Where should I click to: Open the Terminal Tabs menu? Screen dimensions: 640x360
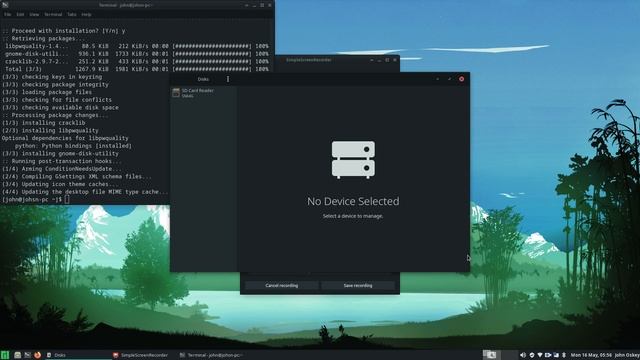click(72, 14)
